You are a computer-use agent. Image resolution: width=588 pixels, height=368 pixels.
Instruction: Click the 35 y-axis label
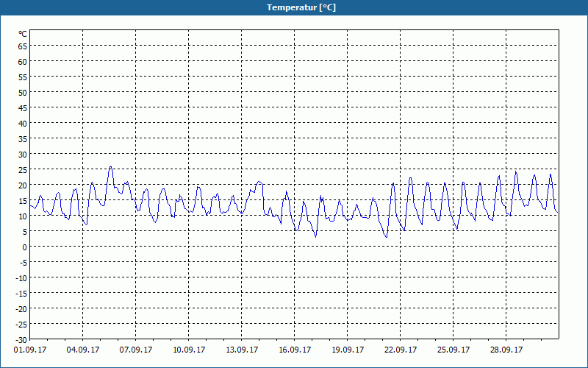click(x=23, y=139)
